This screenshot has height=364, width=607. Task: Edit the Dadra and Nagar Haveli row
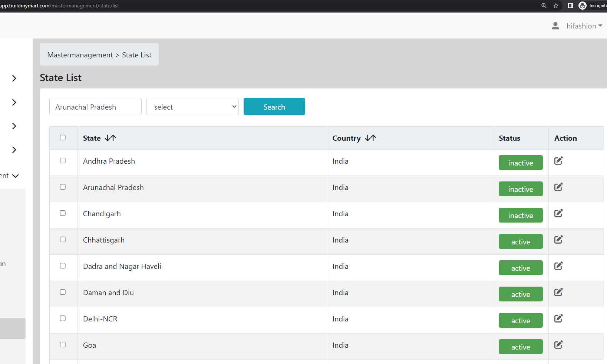558,266
